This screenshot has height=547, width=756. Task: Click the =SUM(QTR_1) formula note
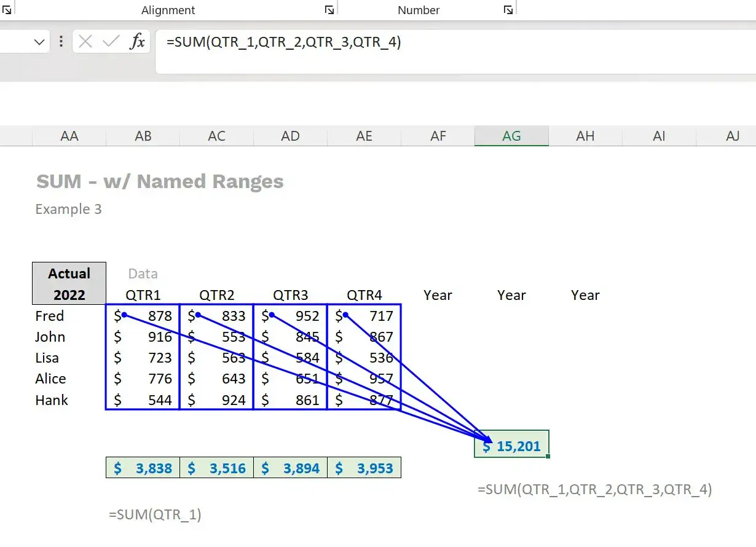(x=155, y=514)
